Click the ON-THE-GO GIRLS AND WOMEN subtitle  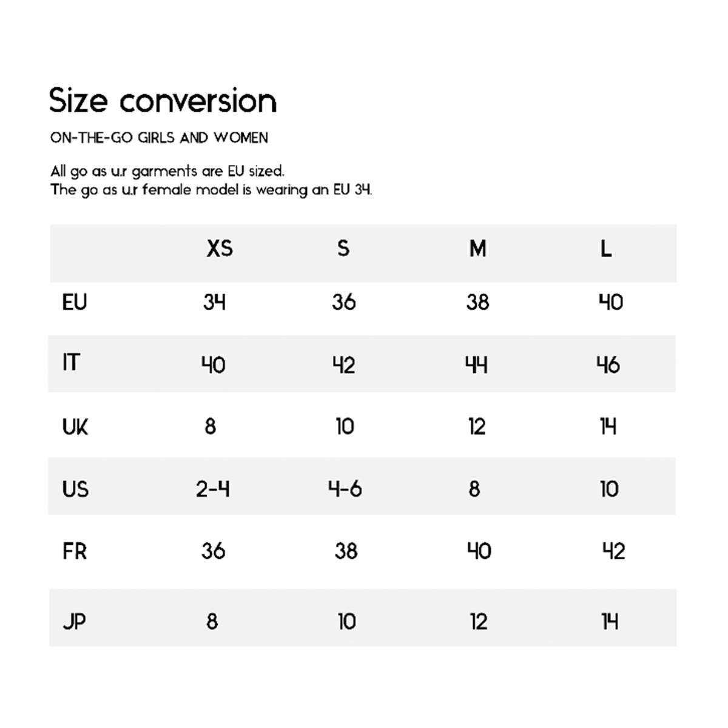click(x=159, y=138)
